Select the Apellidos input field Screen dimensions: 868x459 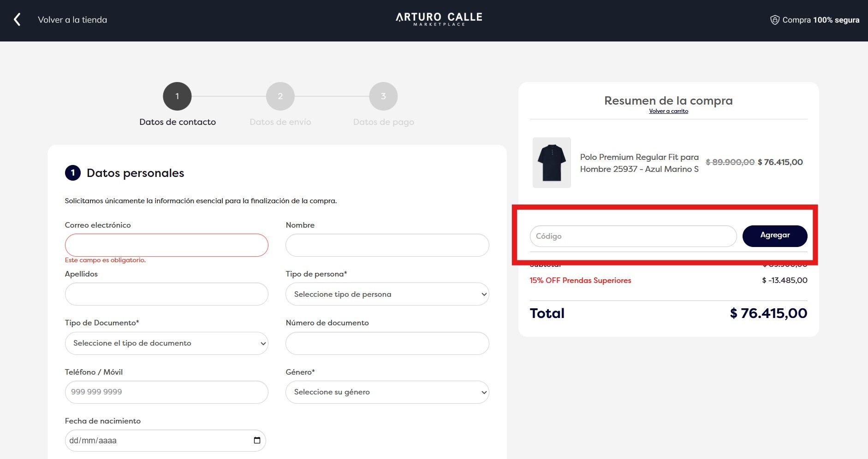(x=166, y=294)
